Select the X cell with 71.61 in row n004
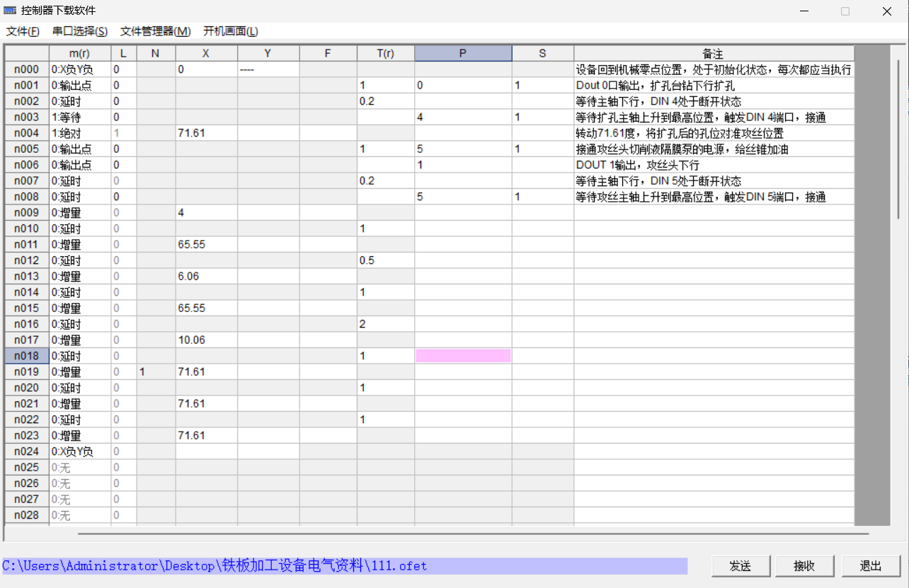Viewport: 909px width, 588px height. (206, 133)
